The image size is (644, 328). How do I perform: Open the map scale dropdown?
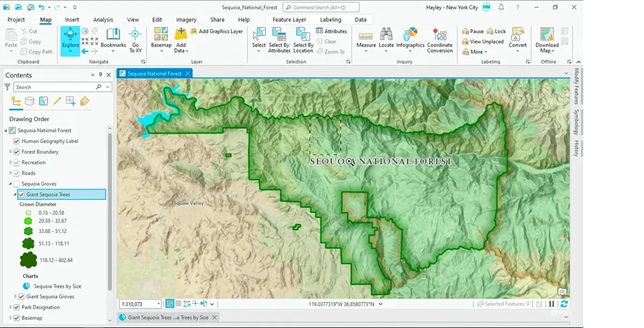(158, 304)
